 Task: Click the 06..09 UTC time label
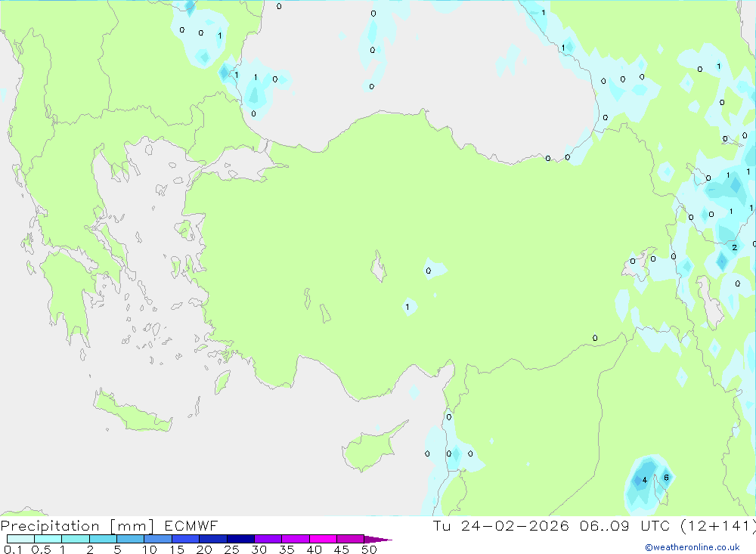[x=624, y=525]
